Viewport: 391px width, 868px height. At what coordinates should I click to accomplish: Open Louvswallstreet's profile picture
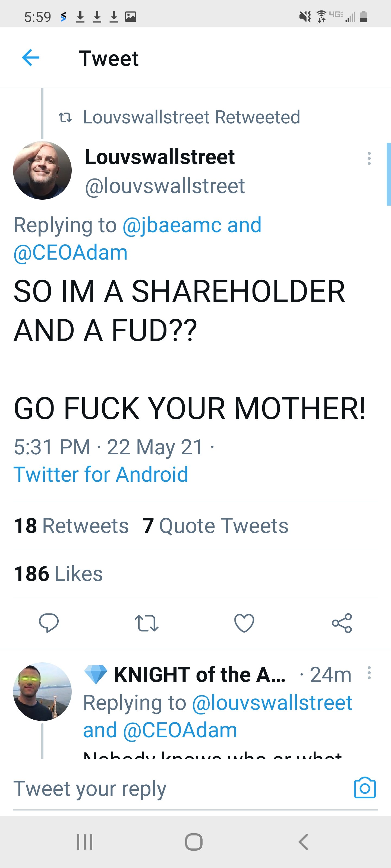tap(43, 170)
